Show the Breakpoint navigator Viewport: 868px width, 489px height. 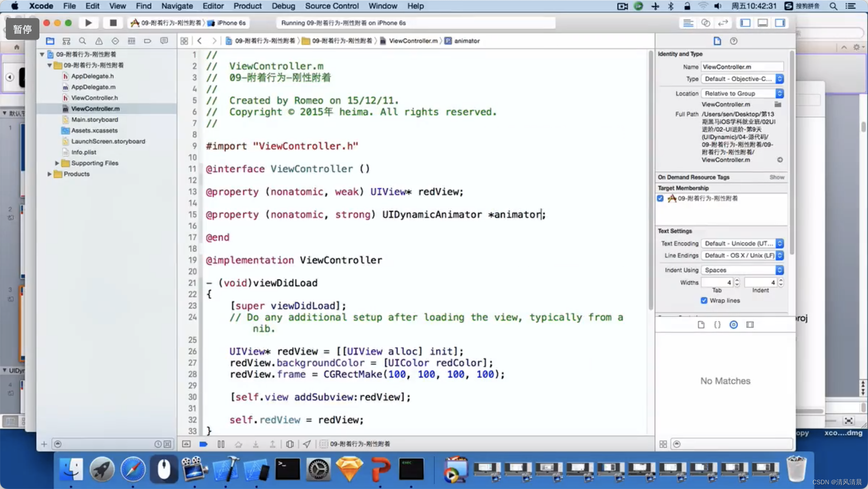pos(148,41)
